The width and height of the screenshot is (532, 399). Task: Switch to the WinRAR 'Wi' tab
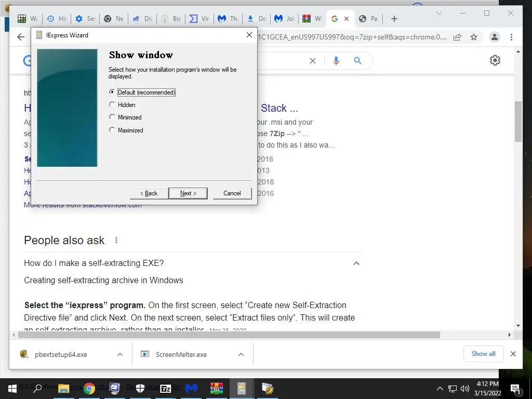(x=312, y=19)
